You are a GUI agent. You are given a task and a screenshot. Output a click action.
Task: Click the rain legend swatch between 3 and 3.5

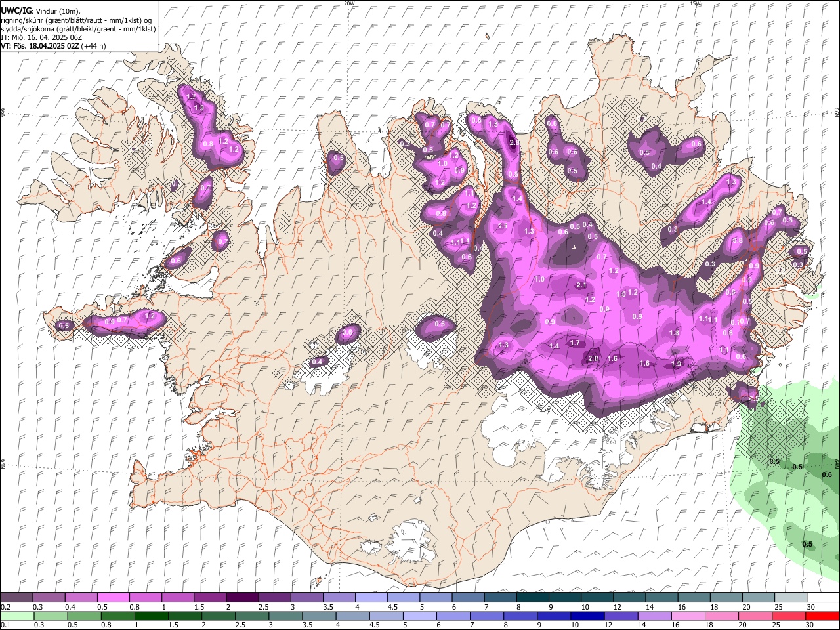click(286, 616)
